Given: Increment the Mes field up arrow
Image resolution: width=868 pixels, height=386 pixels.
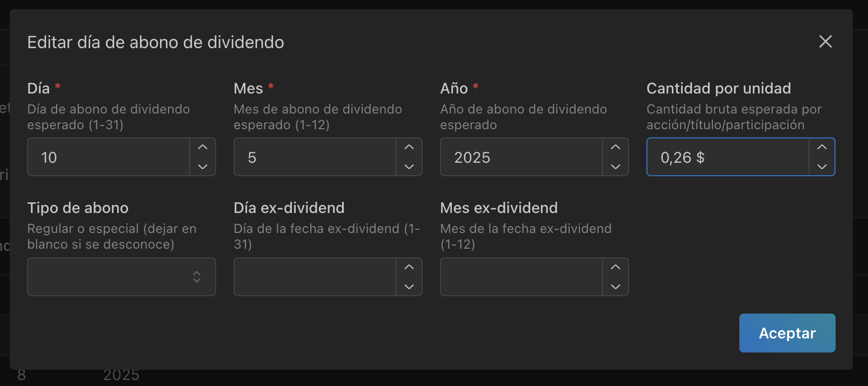Looking at the screenshot, I should (x=409, y=147).
